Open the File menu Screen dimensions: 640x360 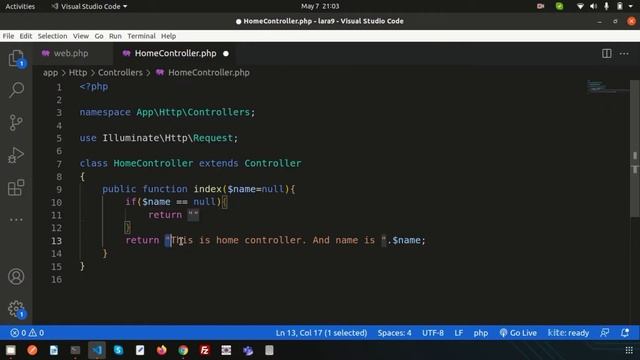pyautogui.click(x=8, y=36)
